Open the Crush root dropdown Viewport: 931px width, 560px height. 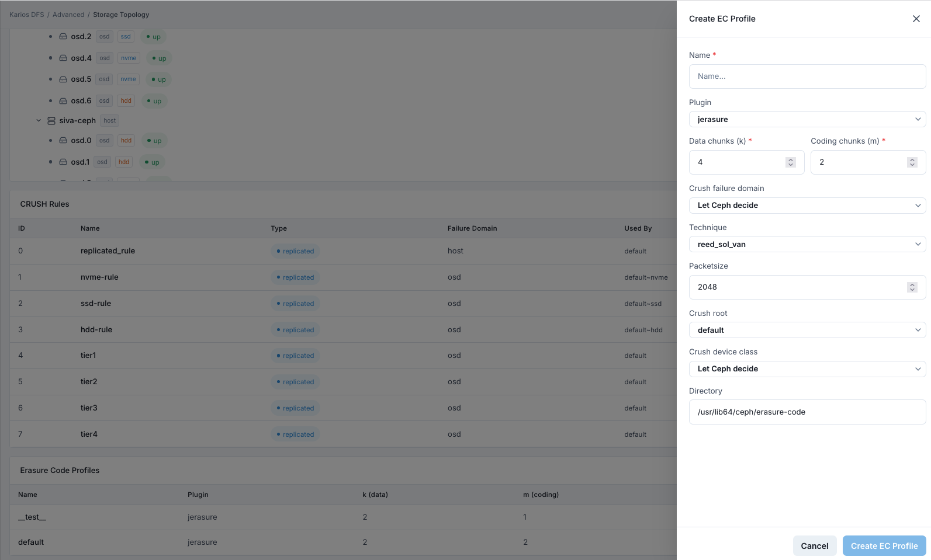[807, 330]
